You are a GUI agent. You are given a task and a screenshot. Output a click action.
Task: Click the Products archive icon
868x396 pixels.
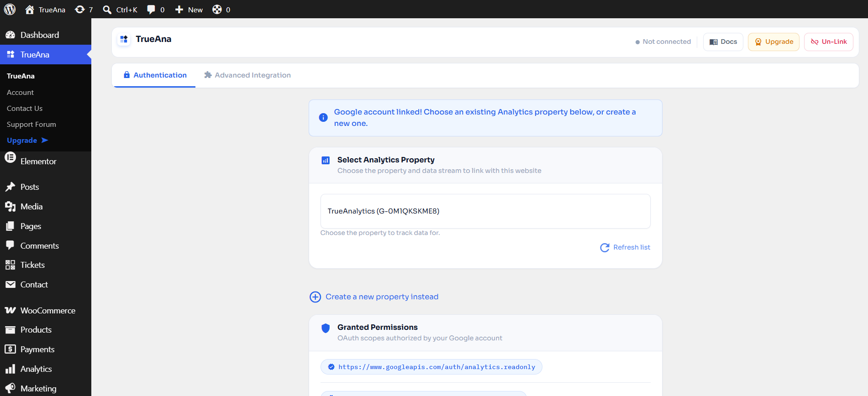(10, 330)
